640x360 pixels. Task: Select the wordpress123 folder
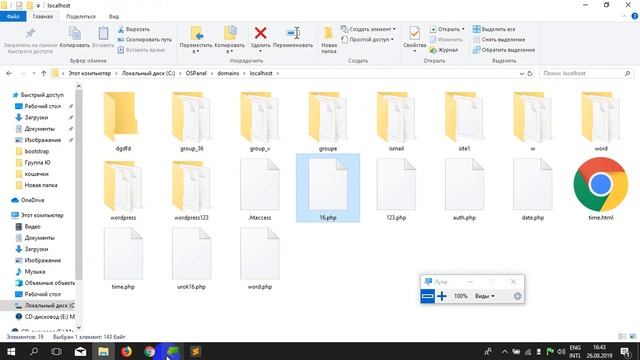point(191,191)
